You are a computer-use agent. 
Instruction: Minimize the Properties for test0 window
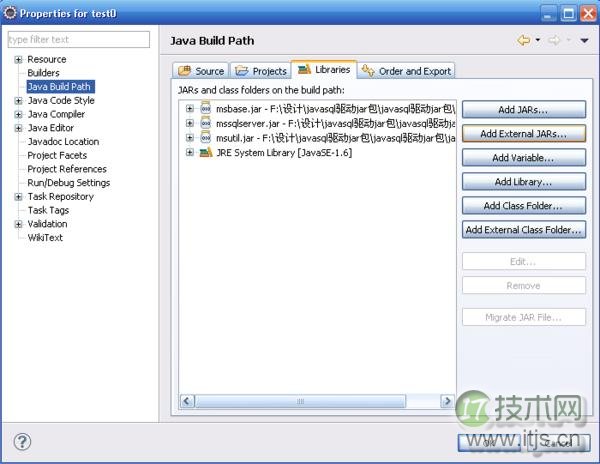(548, 14)
